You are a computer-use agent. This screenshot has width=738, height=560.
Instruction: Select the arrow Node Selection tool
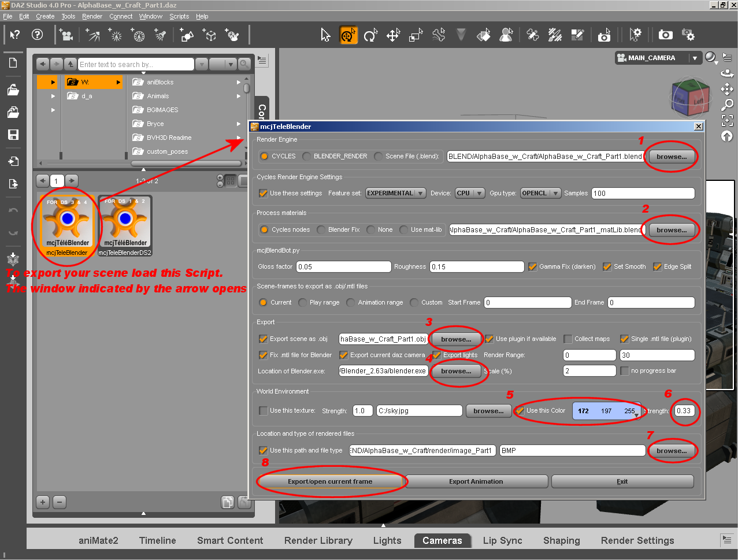point(325,35)
